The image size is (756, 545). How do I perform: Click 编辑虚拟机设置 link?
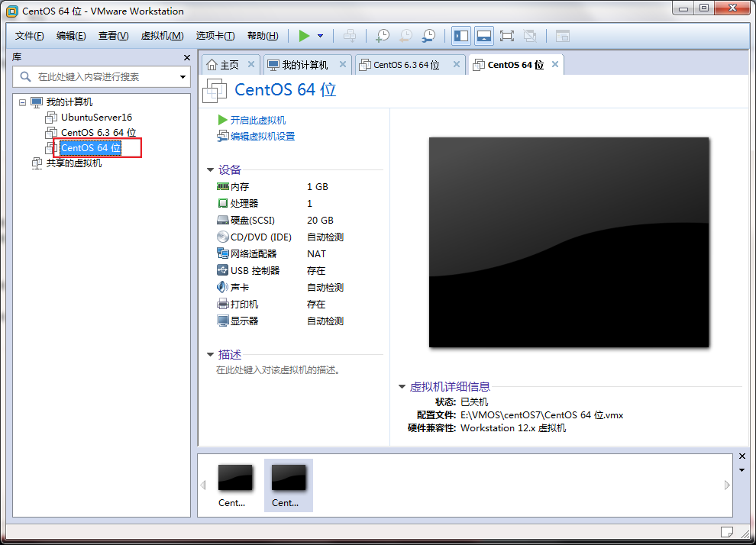click(262, 137)
